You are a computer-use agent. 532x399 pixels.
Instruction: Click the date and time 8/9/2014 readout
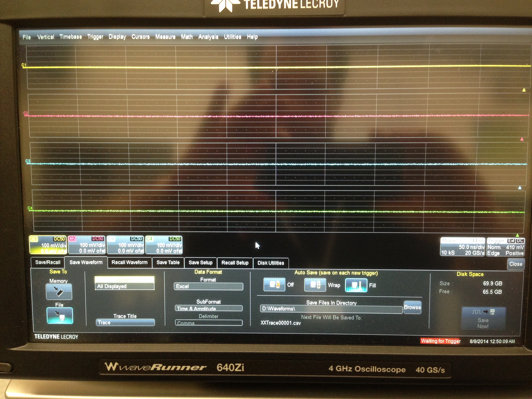tap(492, 341)
